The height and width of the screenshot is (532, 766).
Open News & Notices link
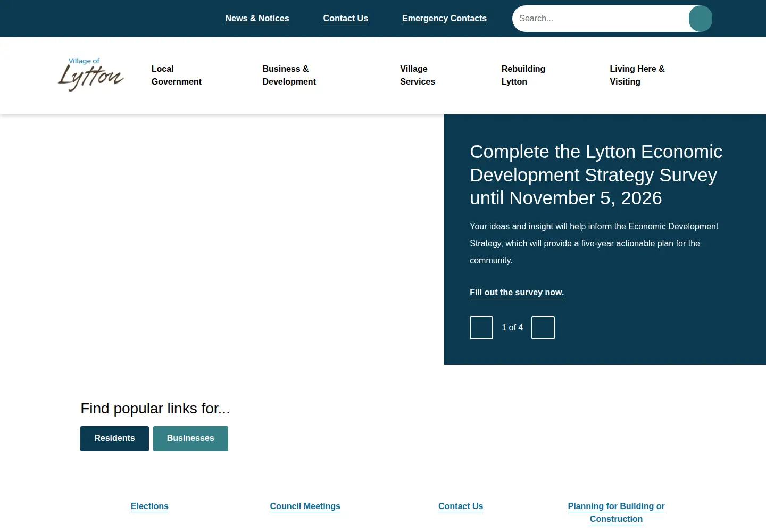257,19
